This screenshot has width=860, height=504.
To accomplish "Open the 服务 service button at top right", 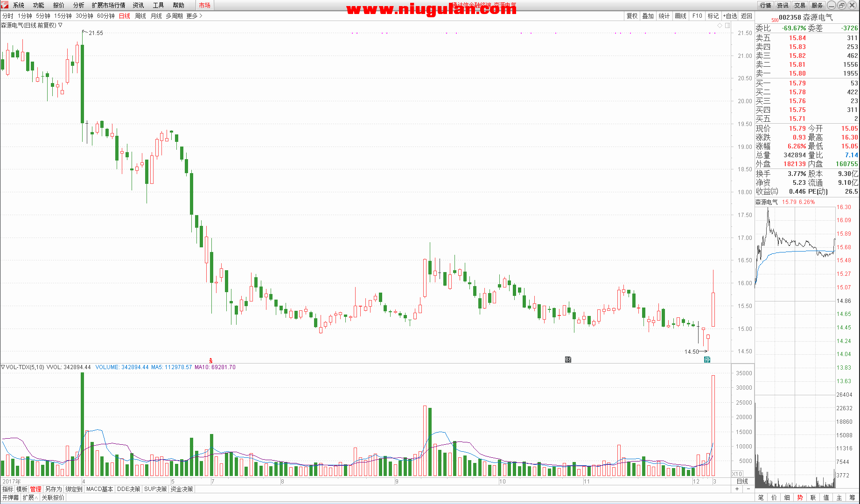I will [818, 5].
